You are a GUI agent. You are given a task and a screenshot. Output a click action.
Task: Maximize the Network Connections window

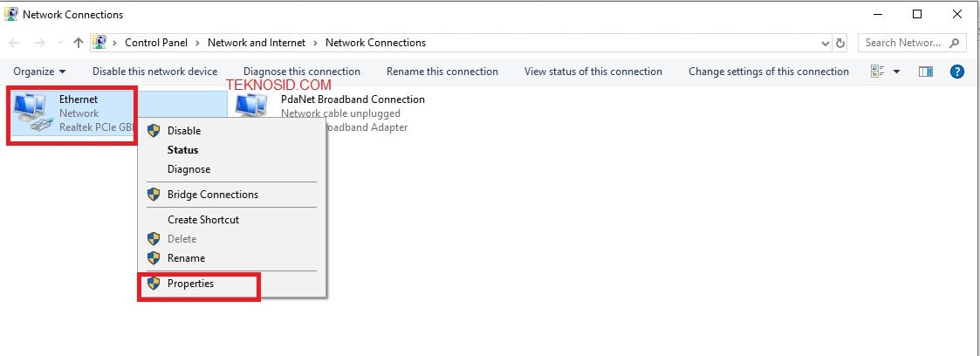coord(917,14)
